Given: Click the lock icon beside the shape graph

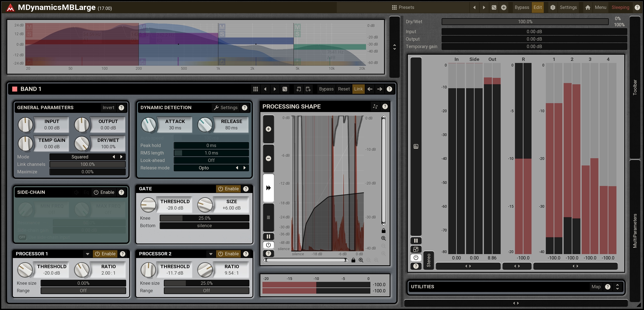Looking at the screenshot, I should pyautogui.click(x=383, y=231).
